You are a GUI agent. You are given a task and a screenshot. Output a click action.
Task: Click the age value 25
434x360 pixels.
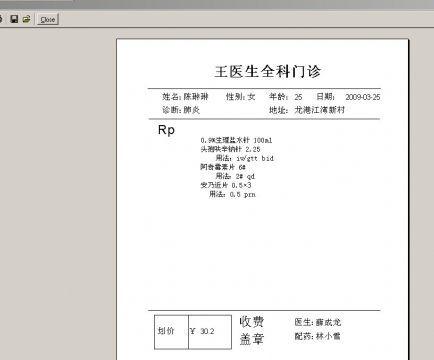point(298,97)
